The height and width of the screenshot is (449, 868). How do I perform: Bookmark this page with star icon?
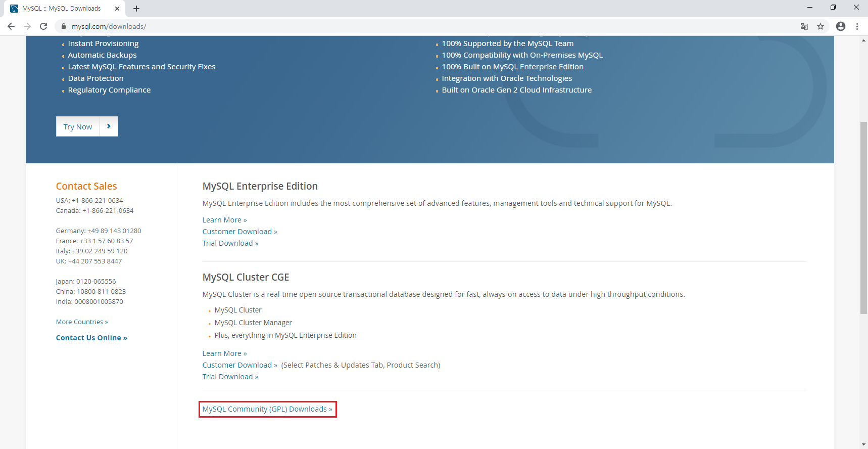pos(821,26)
